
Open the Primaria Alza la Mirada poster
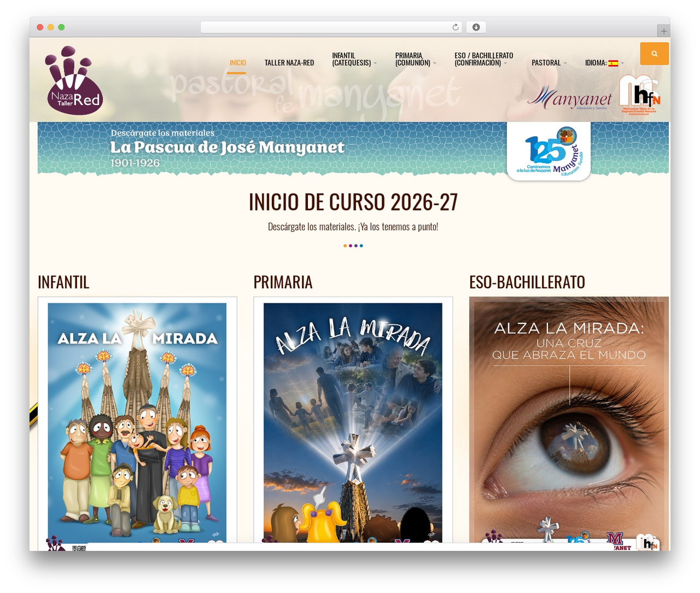[x=353, y=423]
